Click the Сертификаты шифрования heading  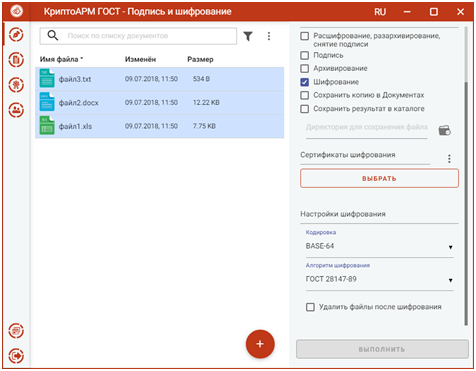[348, 155]
